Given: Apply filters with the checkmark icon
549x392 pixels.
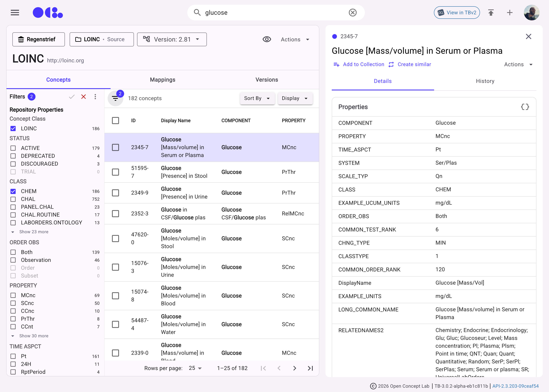Looking at the screenshot, I should click(x=72, y=97).
